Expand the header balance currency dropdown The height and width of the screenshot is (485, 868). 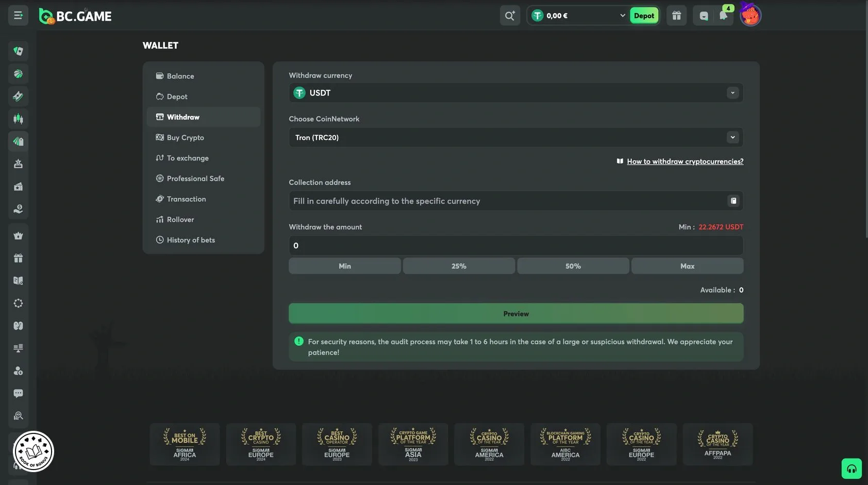pos(622,15)
